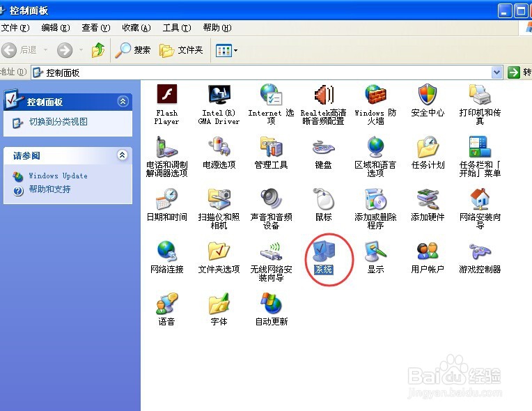Collapse the 请参阅 side panel
The image size is (532, 411).
coord(123,155)
